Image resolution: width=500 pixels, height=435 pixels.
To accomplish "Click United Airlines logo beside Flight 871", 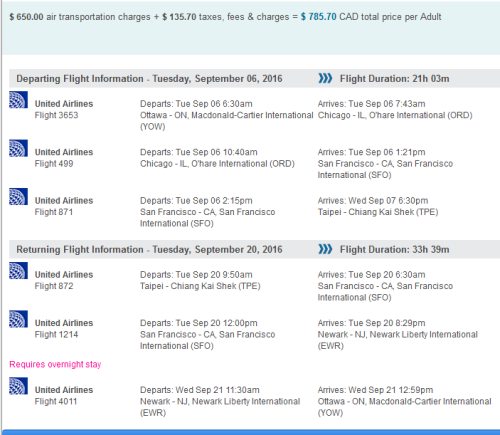I will (18, 197).
